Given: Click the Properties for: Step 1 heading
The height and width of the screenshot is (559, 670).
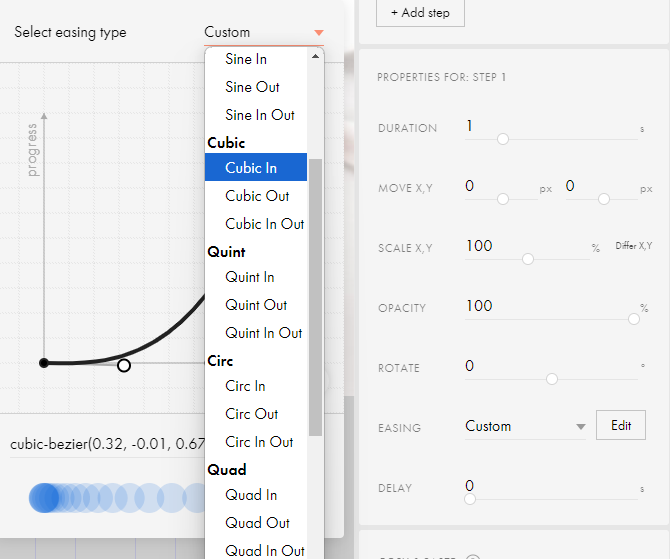Looking at the screenshot, I should tap(442, 77).
